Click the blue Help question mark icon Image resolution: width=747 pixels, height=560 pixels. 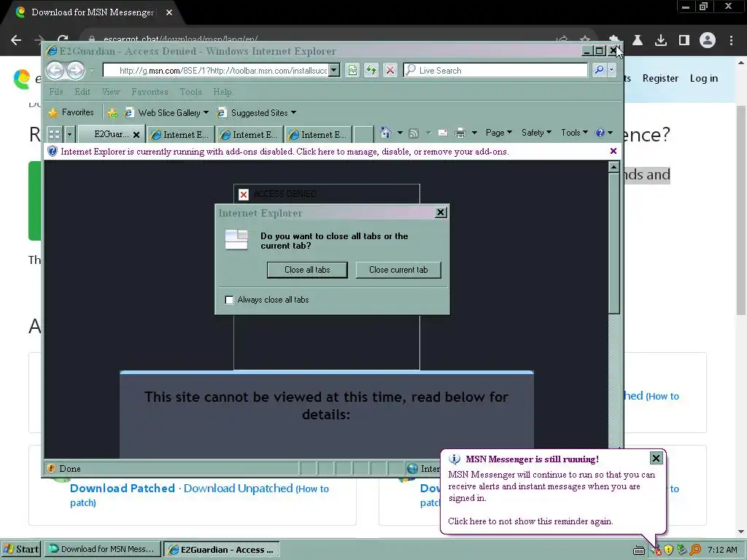pos(600,133)
